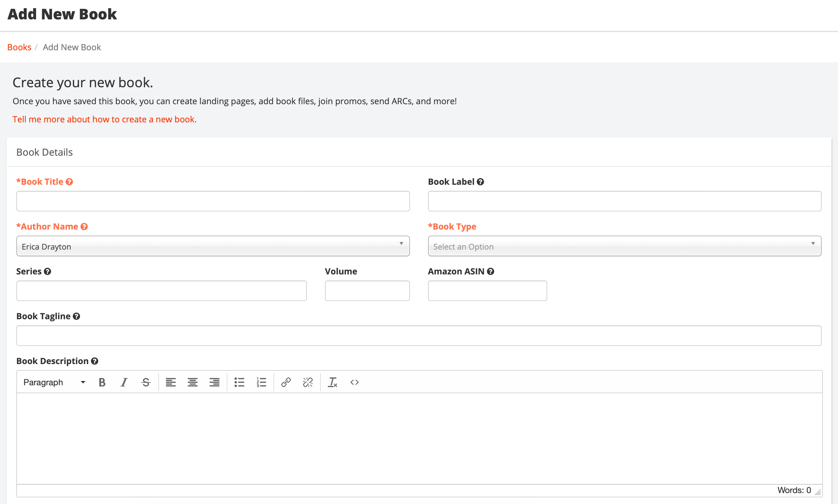838x504 pixels.
Task: Apply italic formatting in the description editor
Action: 123,382
